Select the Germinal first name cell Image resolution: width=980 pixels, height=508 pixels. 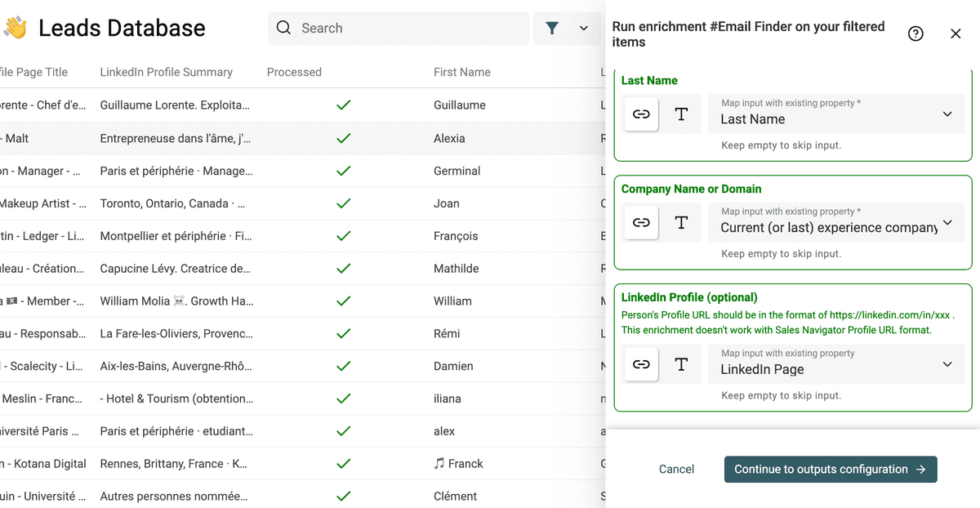[x=457, y=171]
